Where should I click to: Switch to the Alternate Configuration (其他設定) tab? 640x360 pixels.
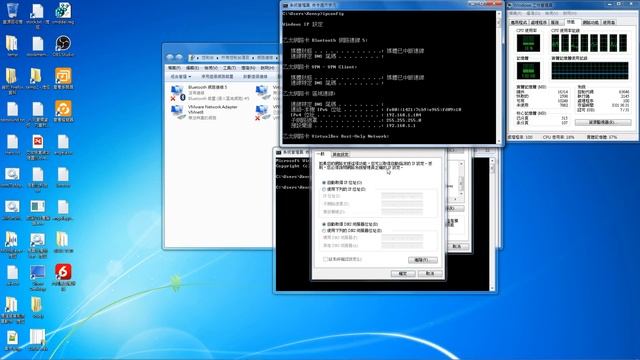(340, 154)
